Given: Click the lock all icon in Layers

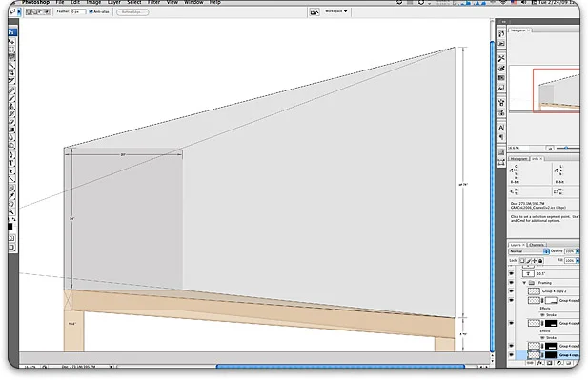Looking at the screenshot, I should tap(540, 260).
